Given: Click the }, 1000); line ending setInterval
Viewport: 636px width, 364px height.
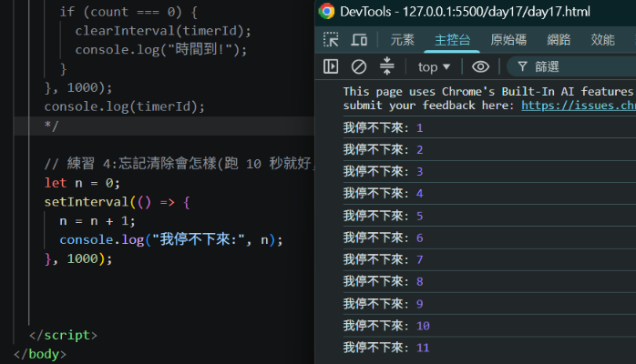Looking at the screenshot, I should [78, 258].
